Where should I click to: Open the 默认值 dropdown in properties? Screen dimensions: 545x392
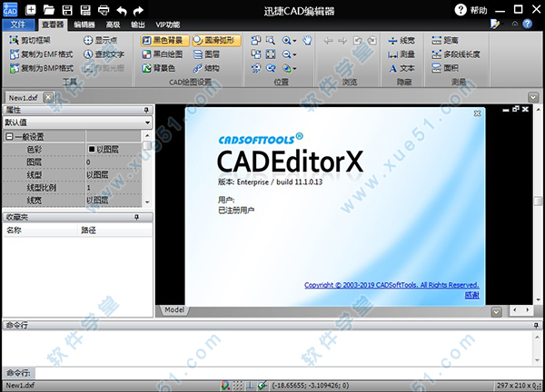[147, 122]
